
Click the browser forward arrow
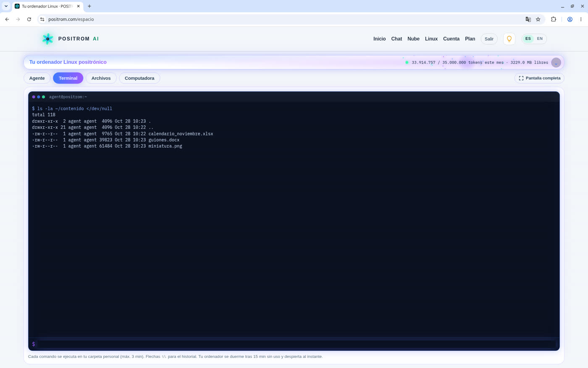point(18,19)
